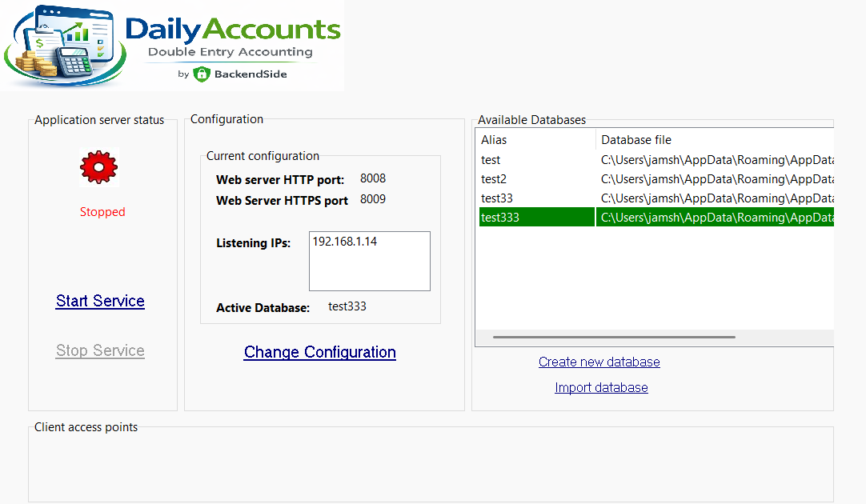Click the Active Database value test333
The image size is (866, 504).
coord(347,306)
